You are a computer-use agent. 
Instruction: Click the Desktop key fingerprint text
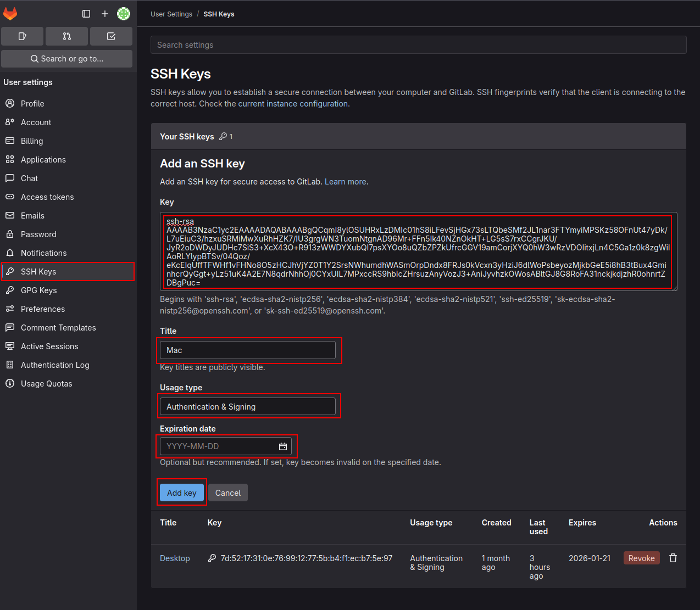pos(307,558)
